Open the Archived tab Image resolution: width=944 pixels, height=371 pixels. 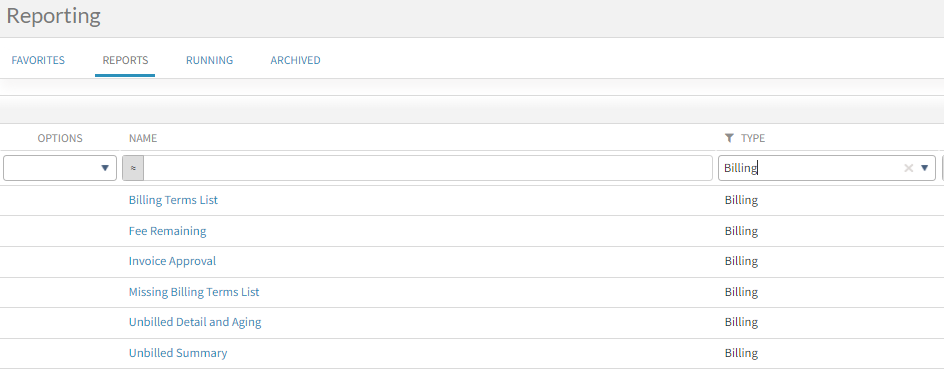tap(295, 60)
